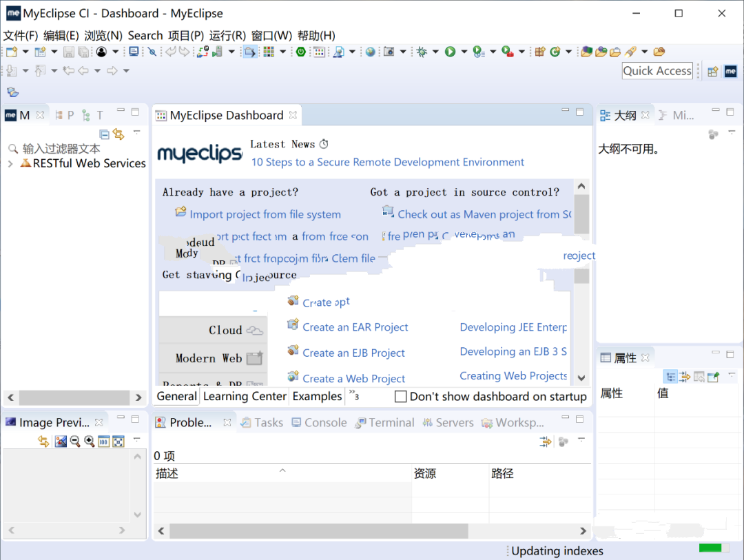Select the Cloud category button
Screen dimensions: 744x560
coord(213,330)
